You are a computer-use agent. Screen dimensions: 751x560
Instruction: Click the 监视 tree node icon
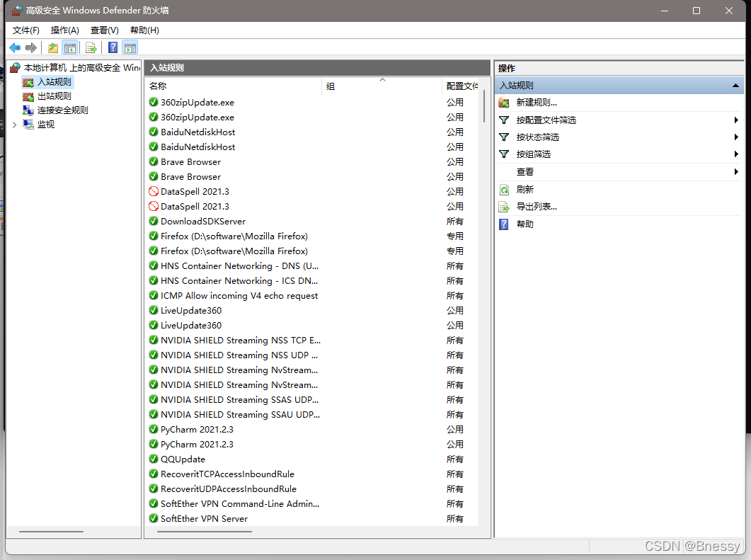[x=28, y=125]
